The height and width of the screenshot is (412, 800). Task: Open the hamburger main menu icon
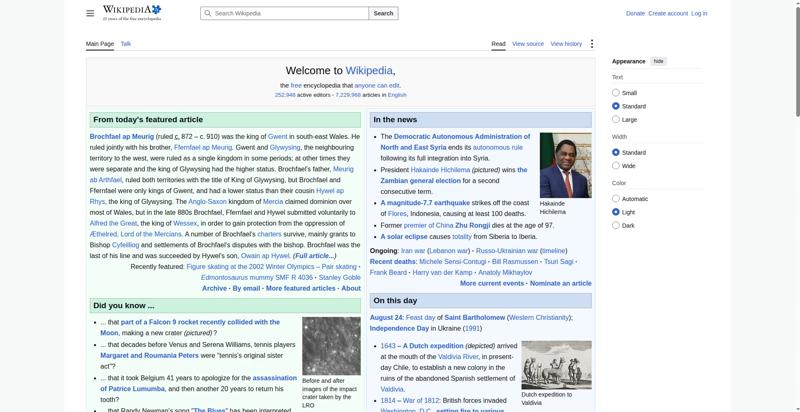pos(90,13)
